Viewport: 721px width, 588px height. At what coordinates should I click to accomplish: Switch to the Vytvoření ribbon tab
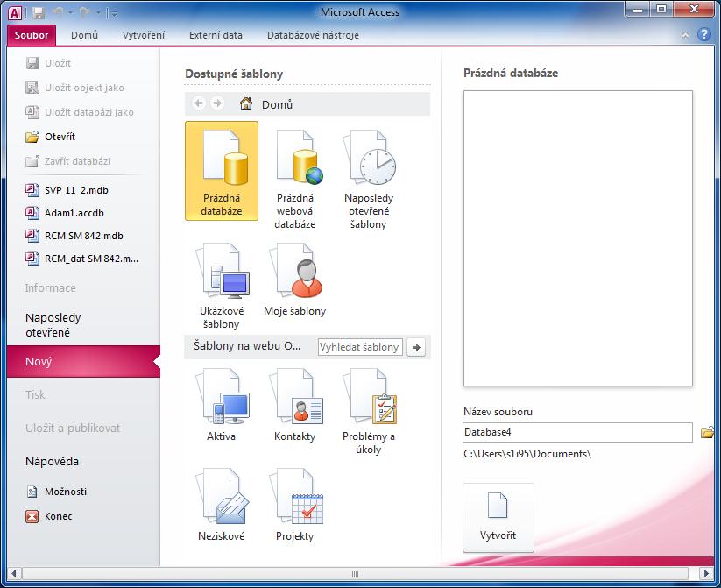[x=144, y=35]
